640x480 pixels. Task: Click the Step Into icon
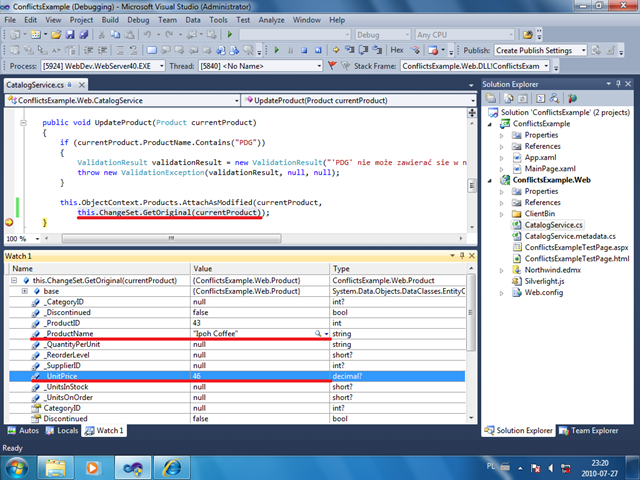[x=350, y=50]
